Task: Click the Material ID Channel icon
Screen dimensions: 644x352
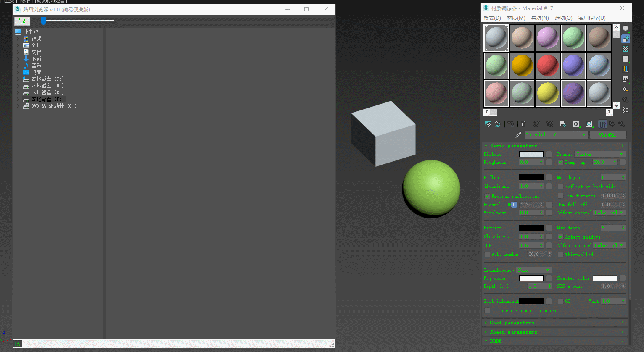Action: click(x=576, y=124)
